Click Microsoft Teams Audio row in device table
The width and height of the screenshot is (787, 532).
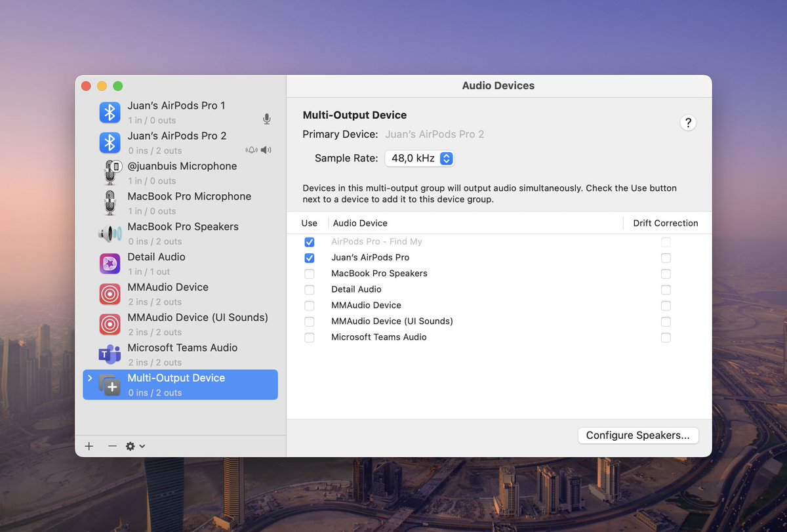click(x=499, y=337)
